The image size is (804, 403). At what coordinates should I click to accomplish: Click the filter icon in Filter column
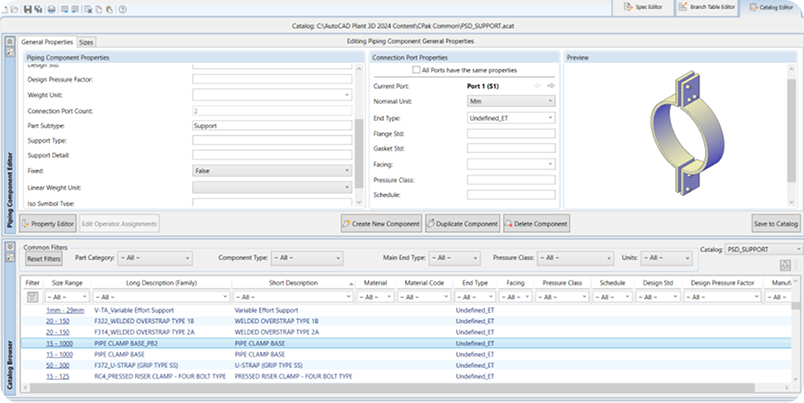click(x=33, y=297)
